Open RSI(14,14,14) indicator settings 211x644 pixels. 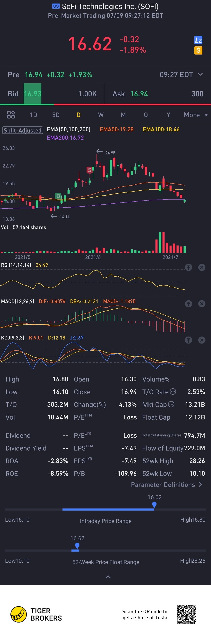pyautogui.click(x=16, y=265)
